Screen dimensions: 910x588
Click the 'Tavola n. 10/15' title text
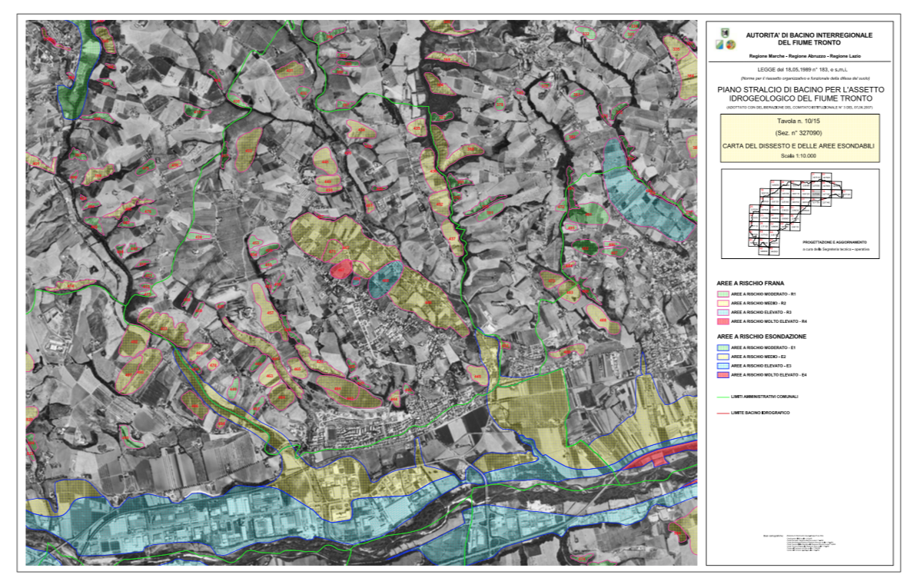(799, 121)
